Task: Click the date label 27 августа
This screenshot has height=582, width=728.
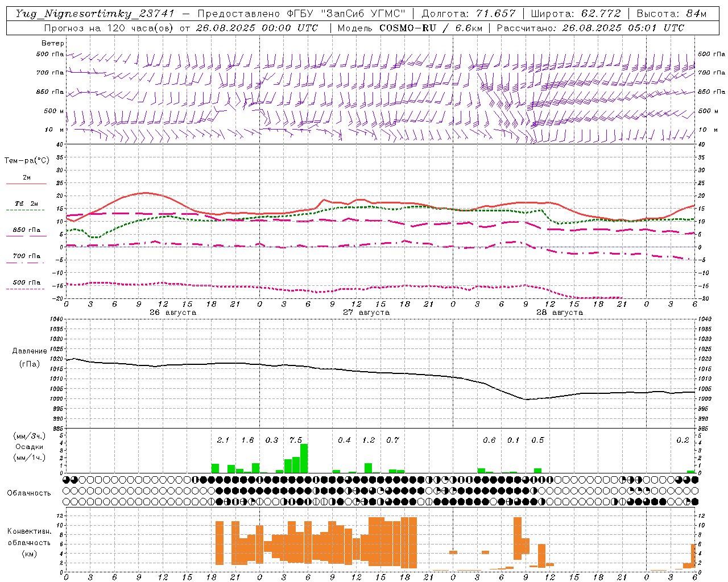Action: (x=366, y=313)
